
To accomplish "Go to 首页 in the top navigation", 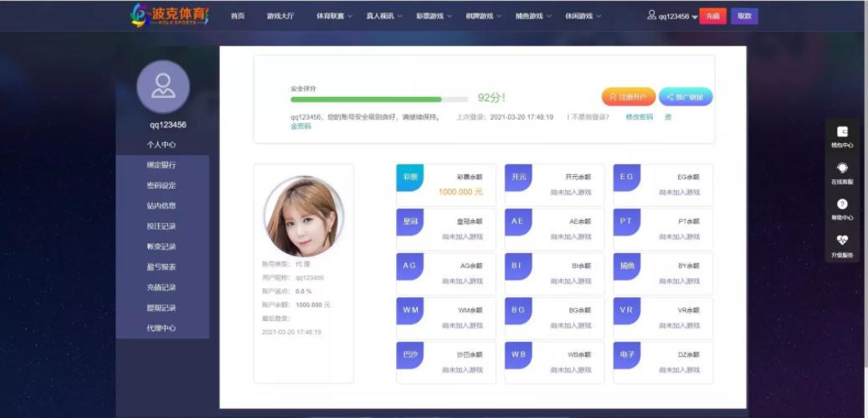I will pyautogui.click(x=238, y=16).
